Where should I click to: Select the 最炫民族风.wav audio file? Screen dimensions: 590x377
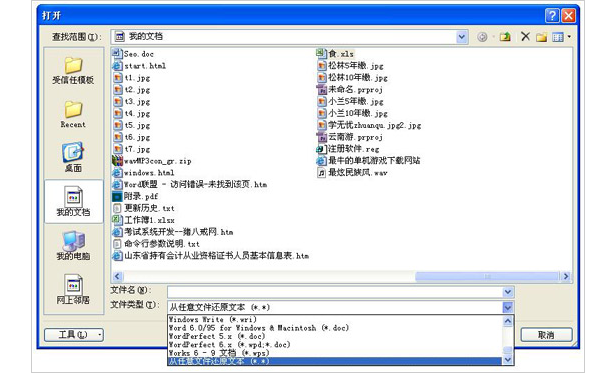pyautogui.click(x=352, y=173)
